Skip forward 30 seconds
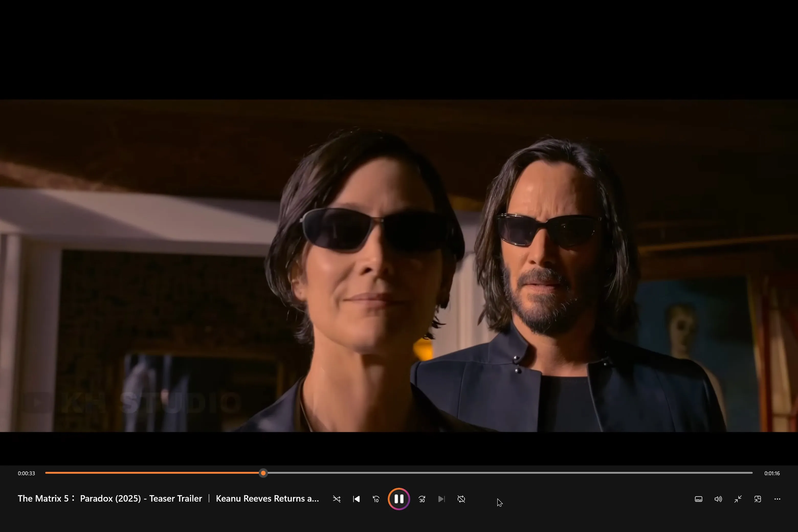The width and height of the screenshot is (798, 532). 422,499
